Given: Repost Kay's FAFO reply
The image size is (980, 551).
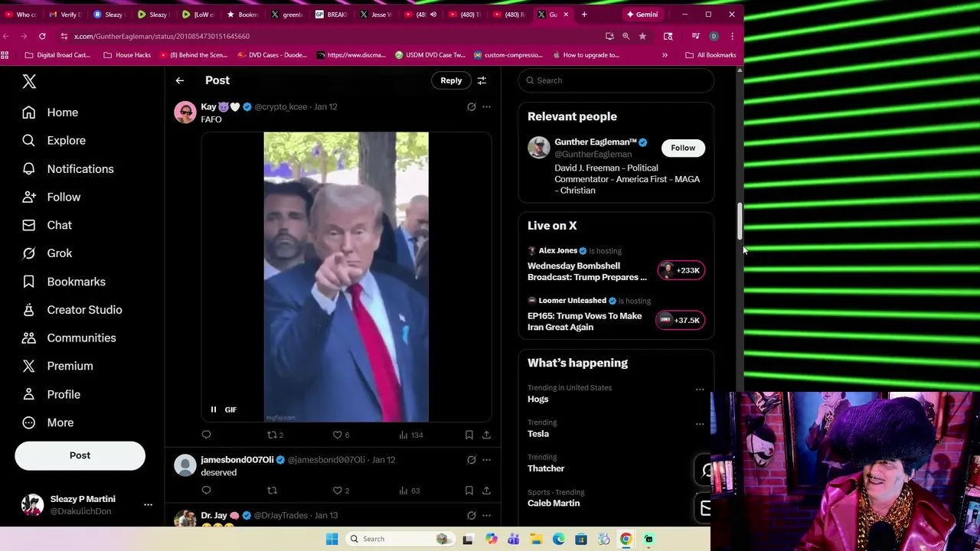Looking at the screenshot, I should [275, 435].
